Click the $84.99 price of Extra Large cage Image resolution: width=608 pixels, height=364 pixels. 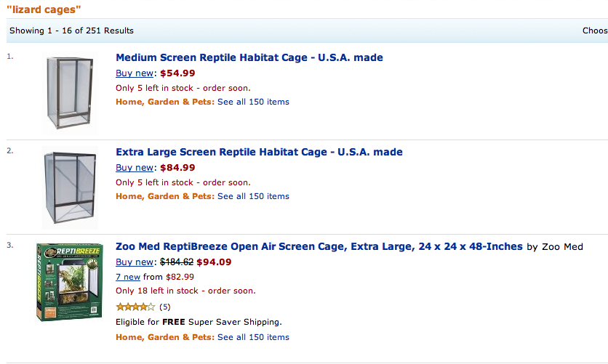(177, 167)
